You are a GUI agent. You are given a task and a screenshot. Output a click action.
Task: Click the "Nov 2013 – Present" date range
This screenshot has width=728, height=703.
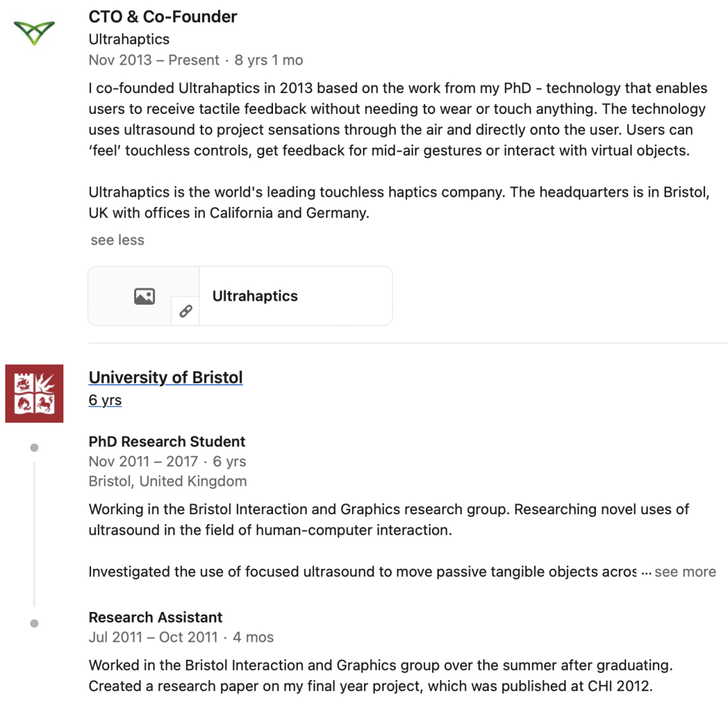[154, 60]
